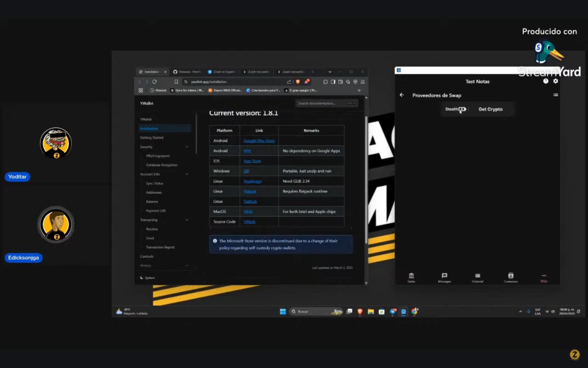The image size is (588, 368).
Task: Open the Payment URI docs page
Action: pos(156,211)
